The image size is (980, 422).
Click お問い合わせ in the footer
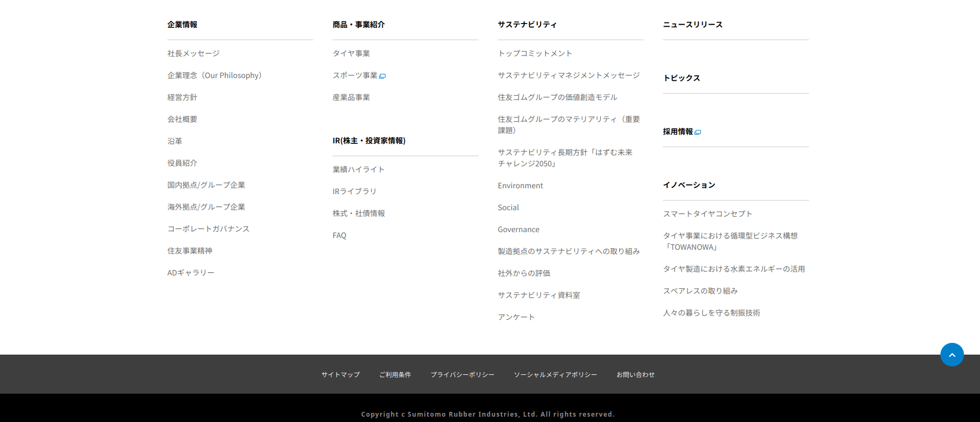(635, 375)
